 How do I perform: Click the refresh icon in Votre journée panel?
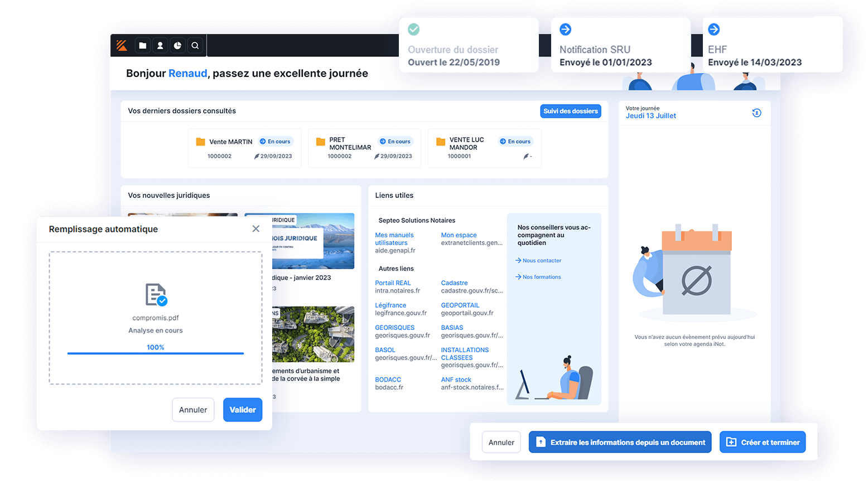pyautogui.click(x=756, y=113)
